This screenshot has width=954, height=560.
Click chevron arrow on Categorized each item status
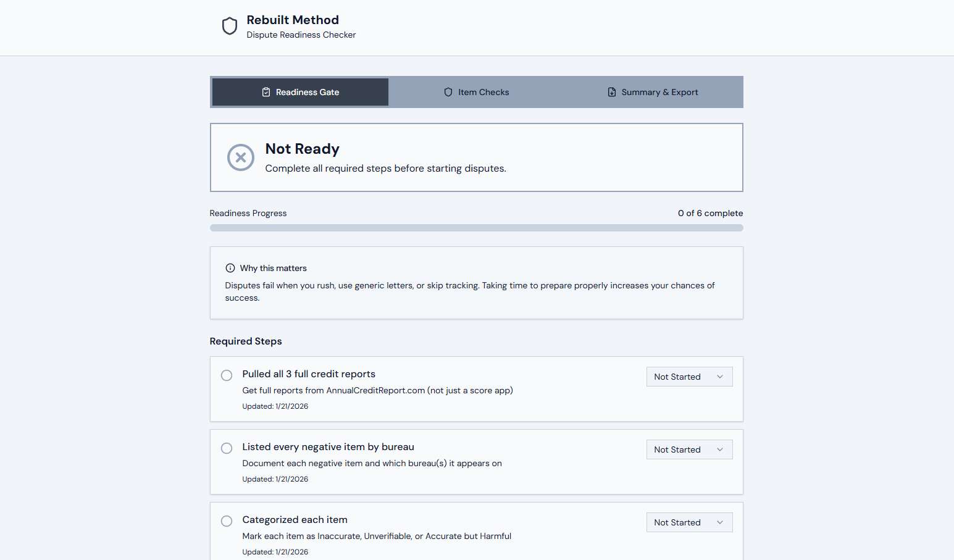[x=720, y=522]
